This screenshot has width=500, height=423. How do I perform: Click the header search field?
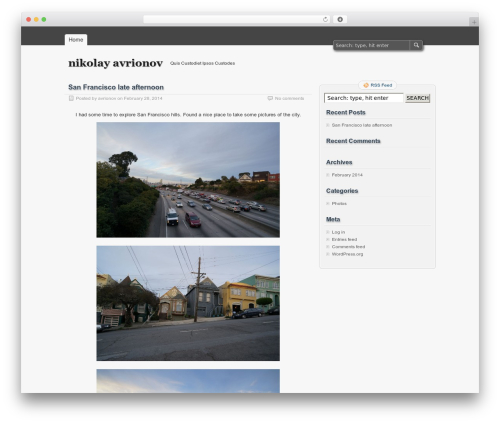click(x=371, y=45)
